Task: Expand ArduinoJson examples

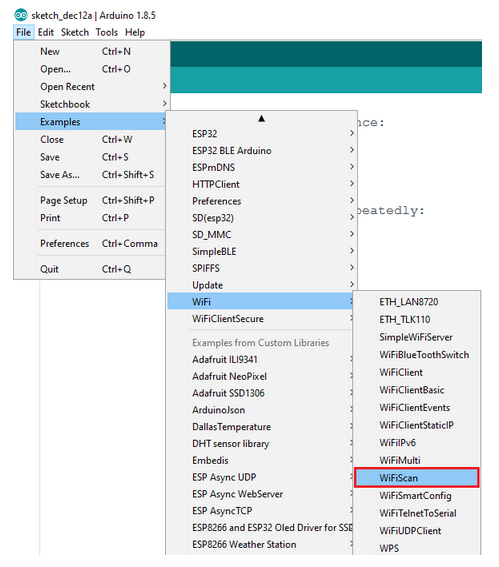Action: pos(260,410)
